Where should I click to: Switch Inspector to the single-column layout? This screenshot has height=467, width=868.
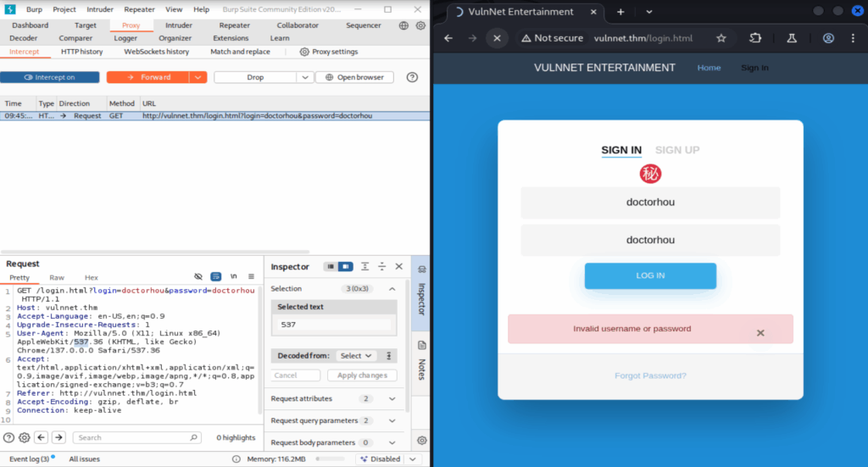[x=331, y=267]
